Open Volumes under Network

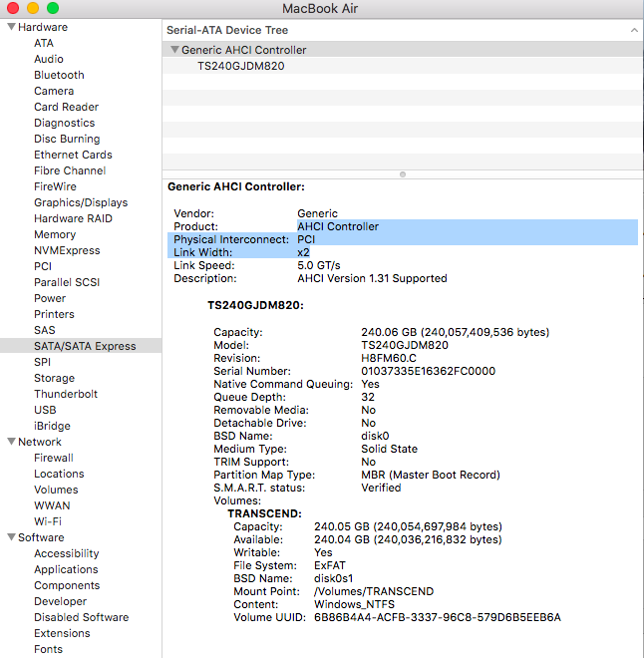pos(56,490)
